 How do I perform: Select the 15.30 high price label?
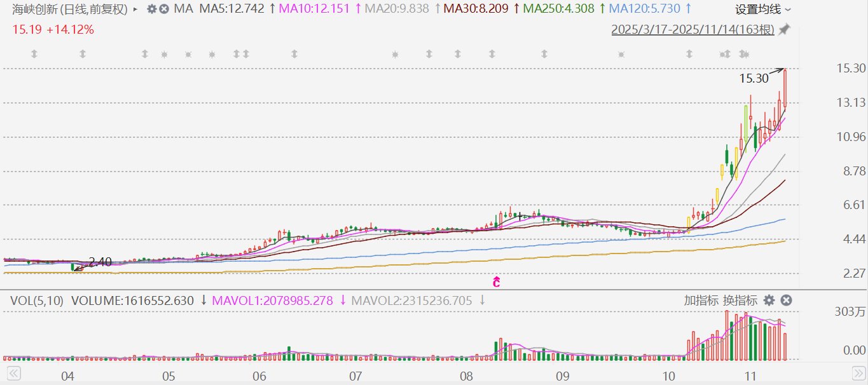point(753,79)
